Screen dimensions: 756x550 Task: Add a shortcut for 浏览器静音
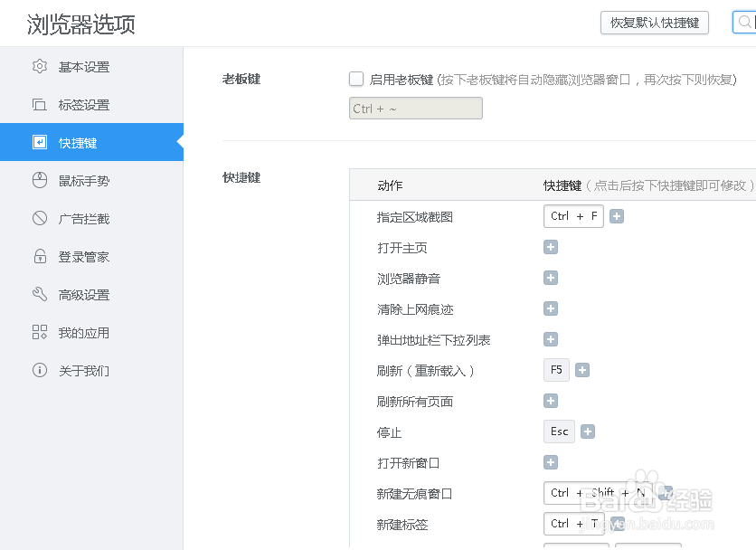coord(551,278)
